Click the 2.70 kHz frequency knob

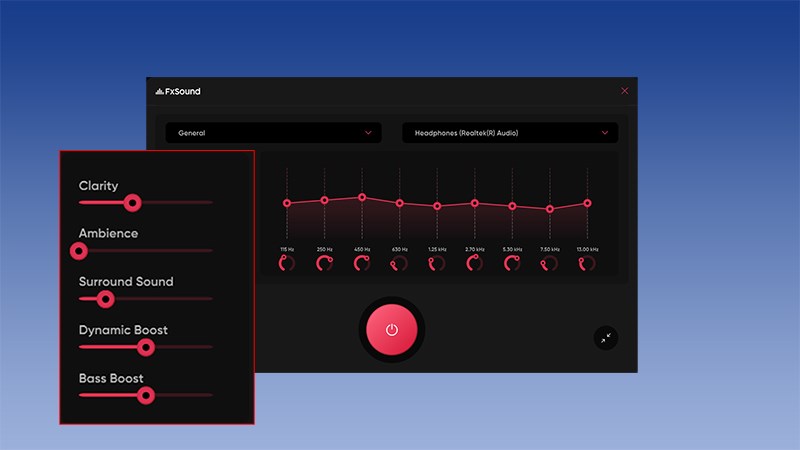coord(474,263)
